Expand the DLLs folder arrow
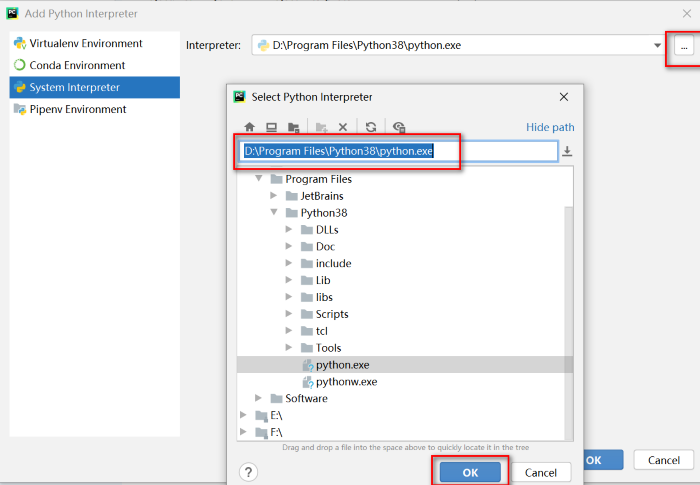 coord(289,229)
